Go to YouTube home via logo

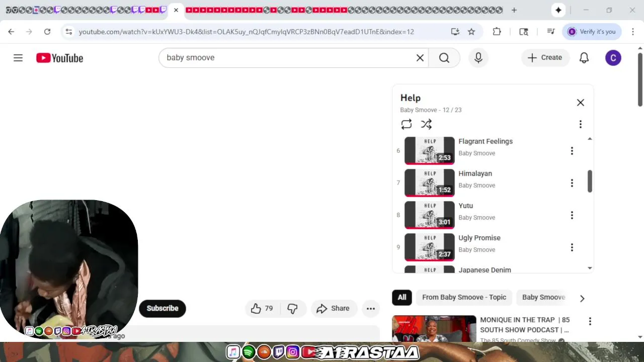click(59, 58)
